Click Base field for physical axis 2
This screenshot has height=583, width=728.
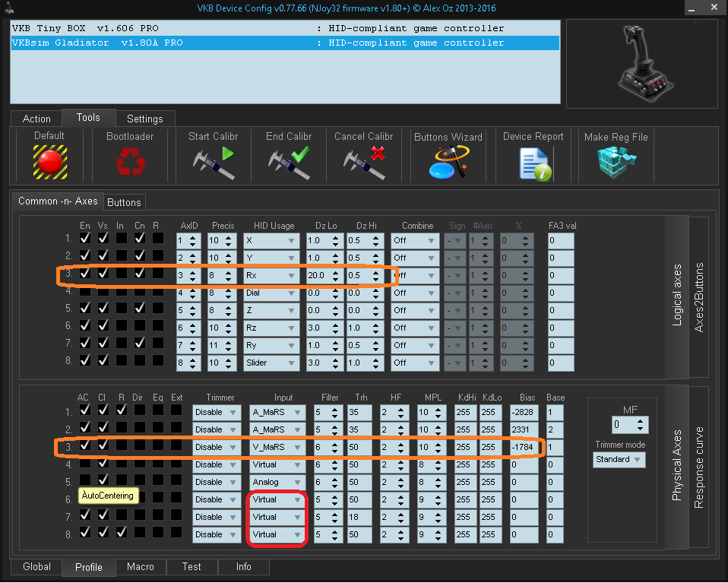tap(555, 429)
